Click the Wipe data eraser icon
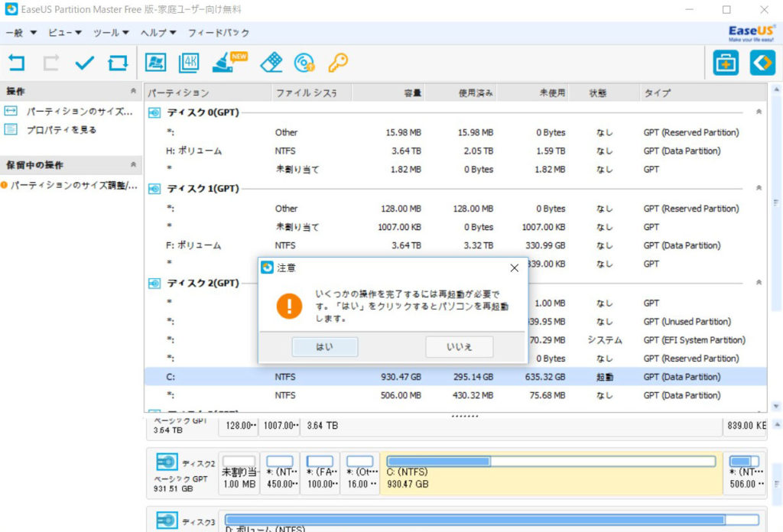The height and width of the screenshot is (532, 783). pos(271,63)
